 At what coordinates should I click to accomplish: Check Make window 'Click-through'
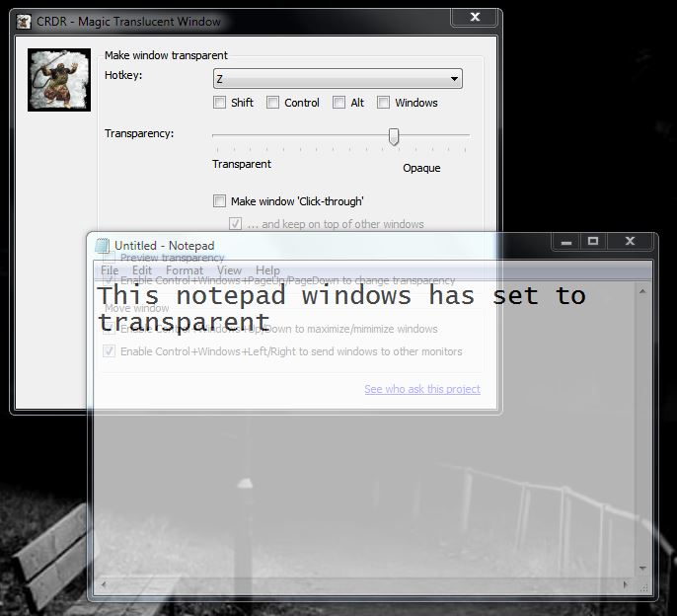point(219,200)
